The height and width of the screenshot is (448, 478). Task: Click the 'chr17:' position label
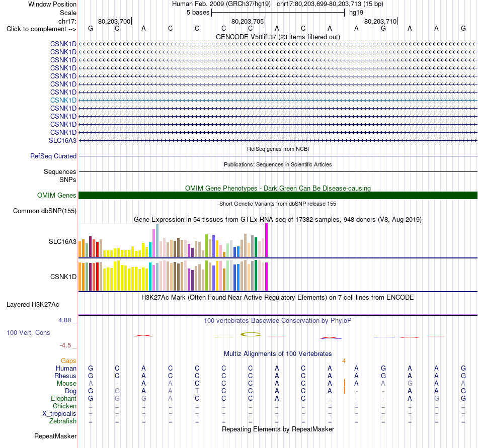67,21
